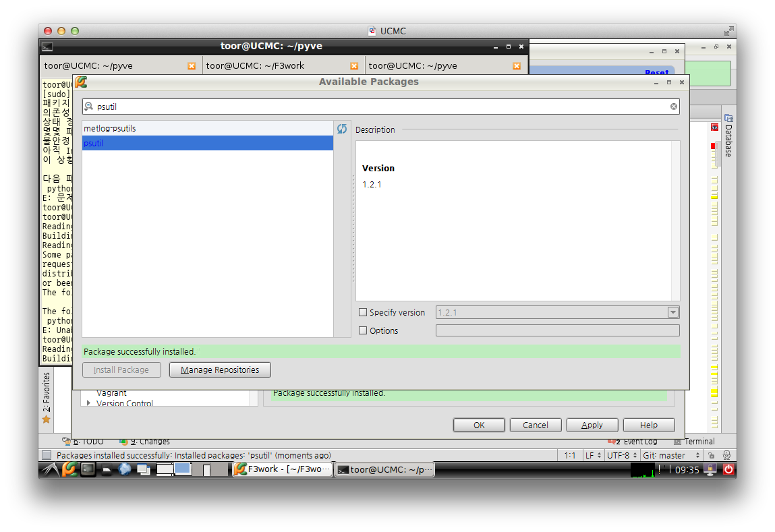Launch the web browser globe icon
Image resolution: width=775 pixels, height=532 pixels.
tap(125, 469)
